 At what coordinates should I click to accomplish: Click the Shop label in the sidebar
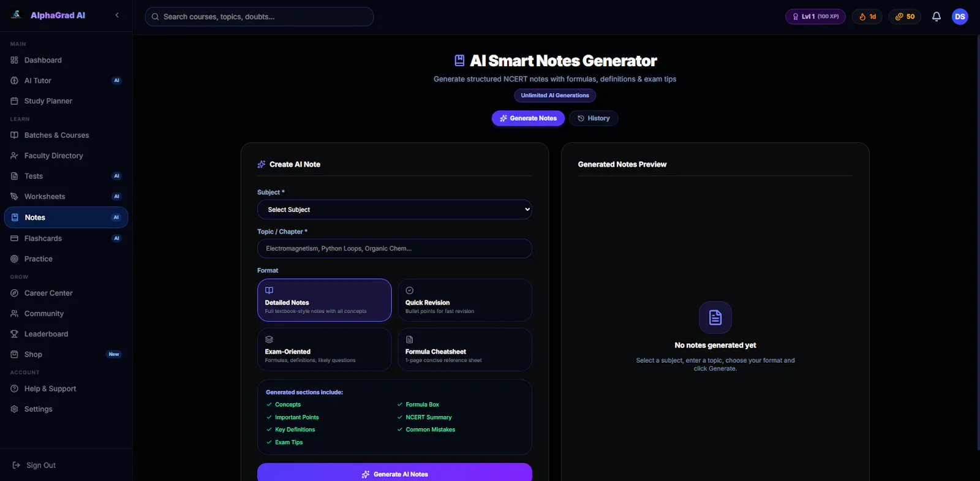click(x=33, y=354)
